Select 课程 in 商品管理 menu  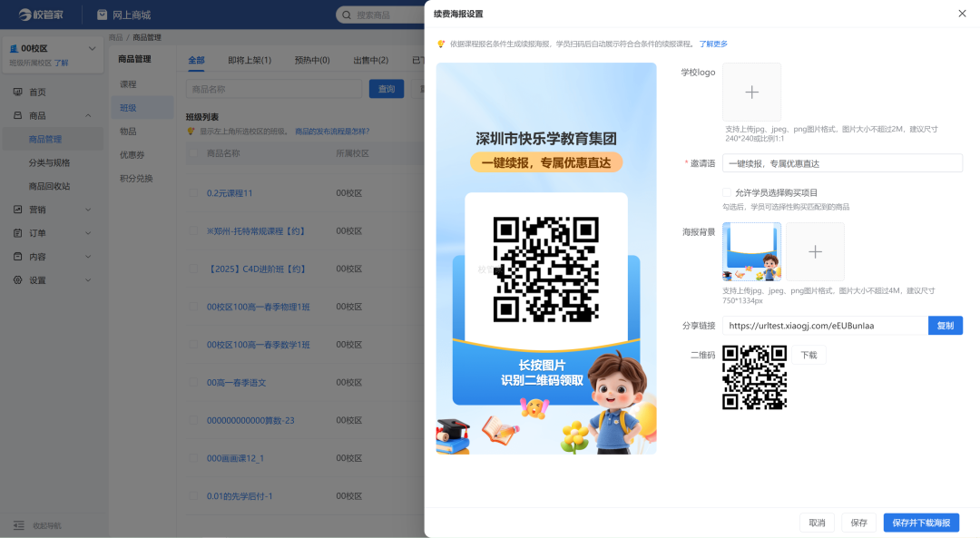pyautogui.click(x=128, y=83)
